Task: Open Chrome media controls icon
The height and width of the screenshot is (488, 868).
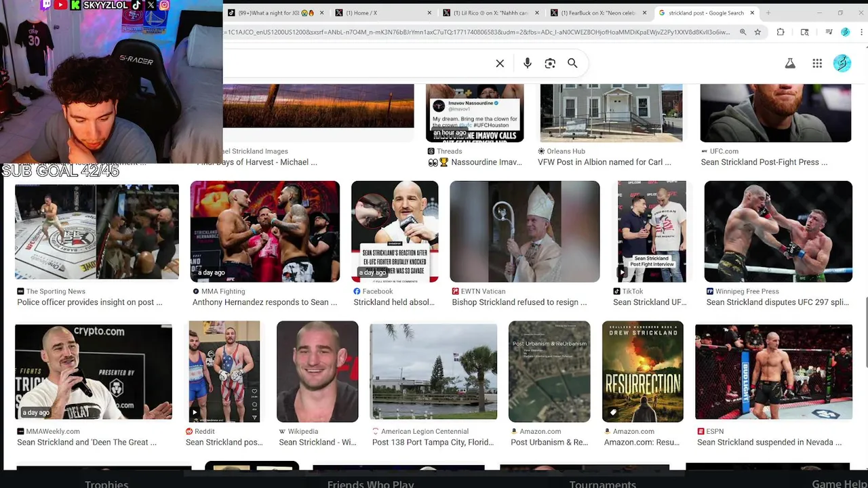Action: coord(829,32)
